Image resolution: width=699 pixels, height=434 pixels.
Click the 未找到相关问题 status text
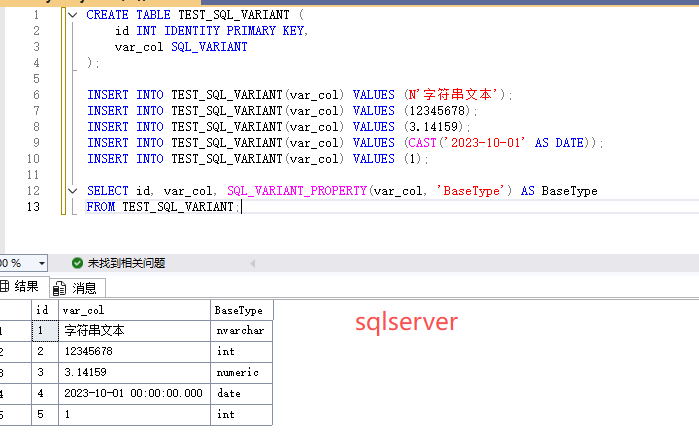[127, 263]
